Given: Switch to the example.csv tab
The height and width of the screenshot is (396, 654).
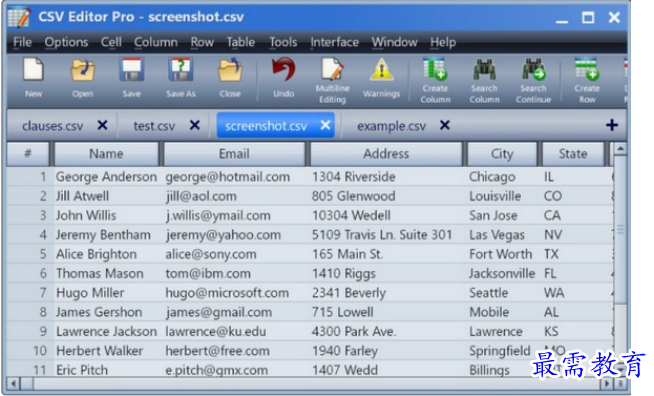Looking at the screenshot, I should (392, 126).
